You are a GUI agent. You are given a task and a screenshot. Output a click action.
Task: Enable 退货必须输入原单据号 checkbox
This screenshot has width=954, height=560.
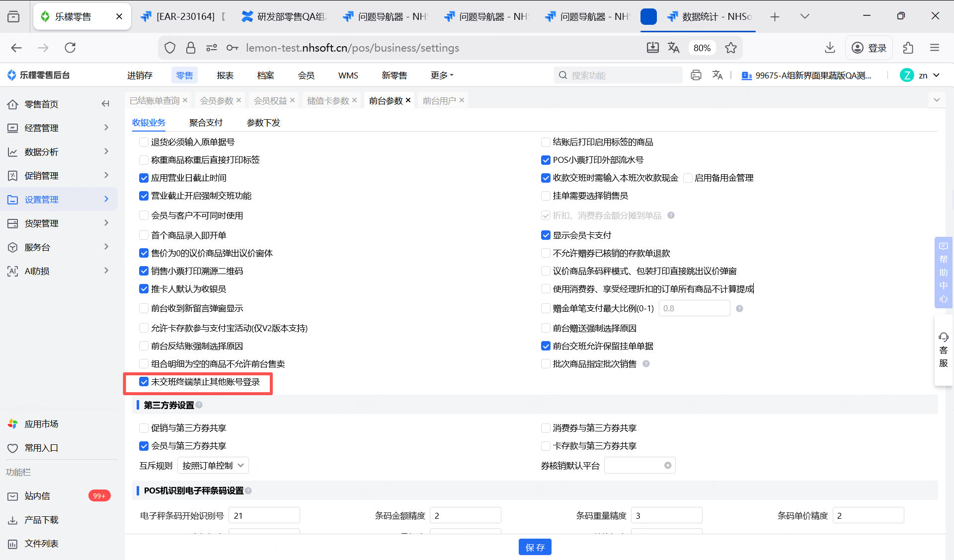[144, 142]
